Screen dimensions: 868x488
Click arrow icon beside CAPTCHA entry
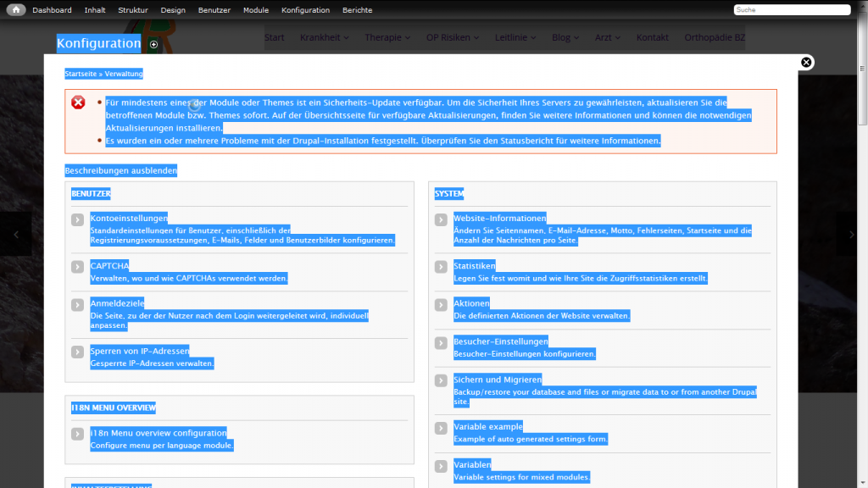pos(78,267)
